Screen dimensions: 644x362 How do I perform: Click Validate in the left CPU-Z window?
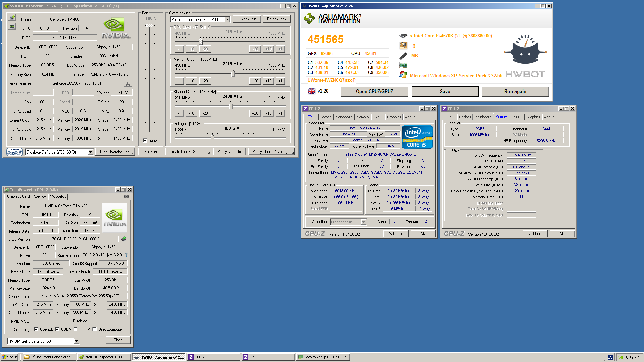pos(395,234)
